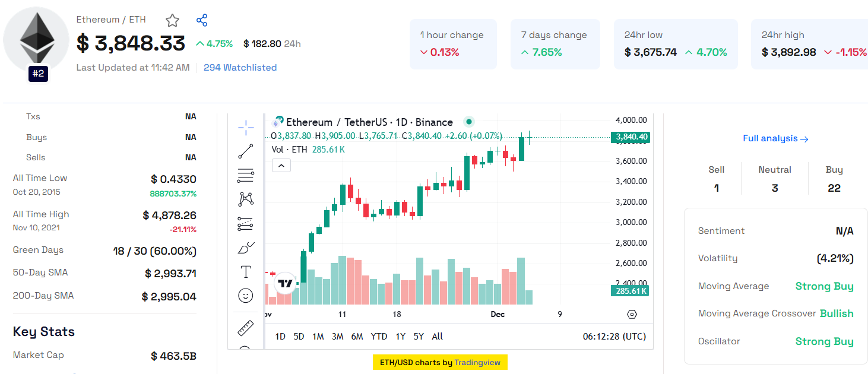
Task: Click the 50-Day SMA value $ 2,993.71
Action: [170, 274]
